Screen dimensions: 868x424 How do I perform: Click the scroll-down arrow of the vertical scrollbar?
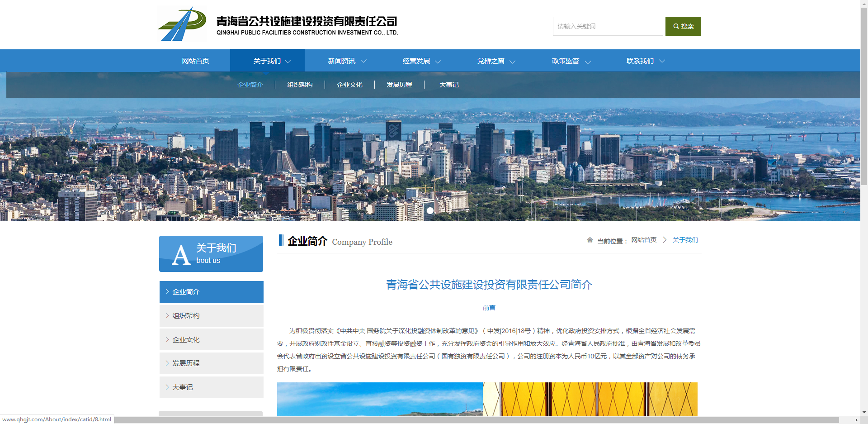pos(864,413)
